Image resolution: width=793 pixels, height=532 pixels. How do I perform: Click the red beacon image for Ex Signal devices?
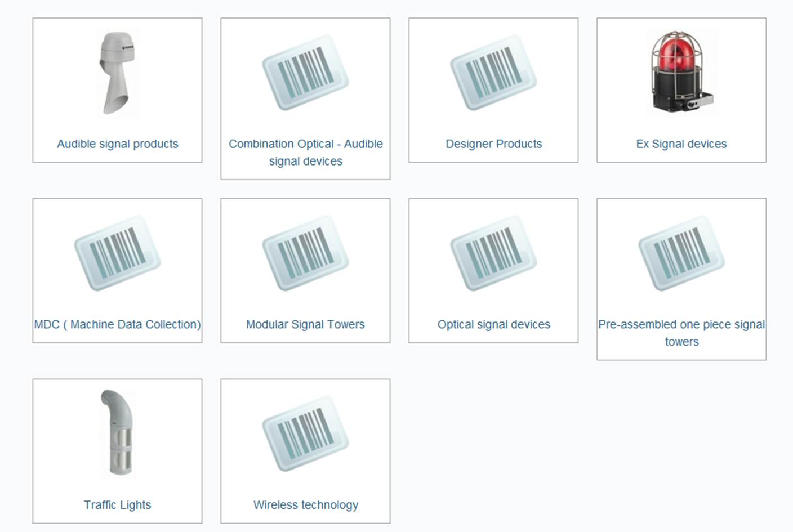(x=681, y=71)
